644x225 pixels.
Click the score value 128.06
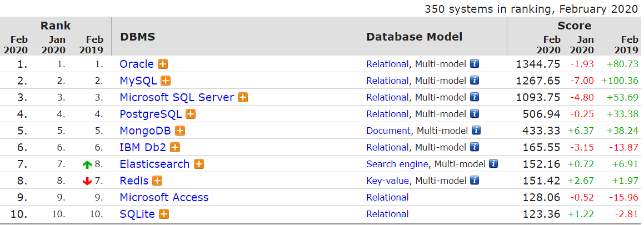tap(541, 197)
